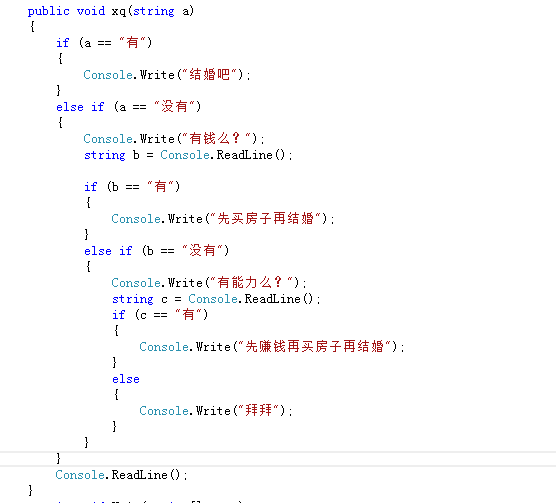Click the 'else if (a == "没有")' line
This screenshot has width=556, height=503.
tap(128, 107)
